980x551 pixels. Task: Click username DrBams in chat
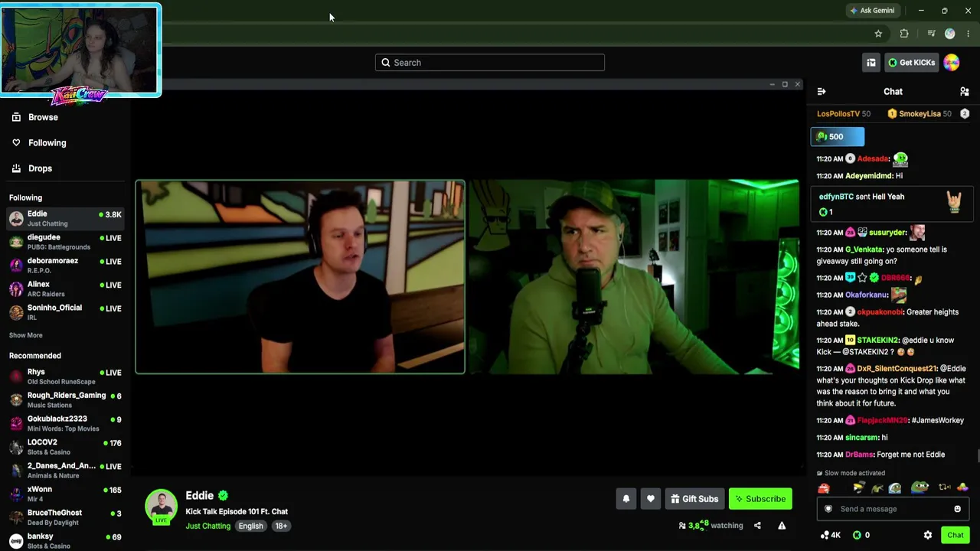click(859, 455)
